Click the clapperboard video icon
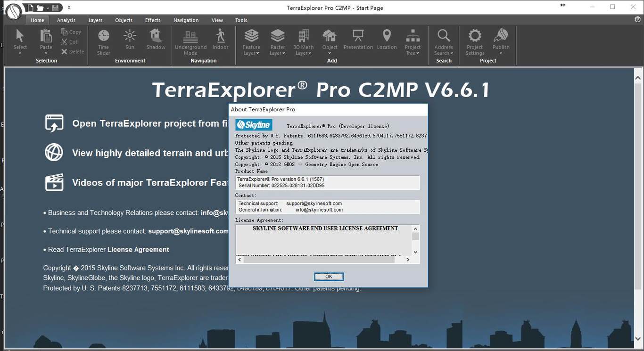The width and height of the screenshot is (644, 351). point(54,182)
